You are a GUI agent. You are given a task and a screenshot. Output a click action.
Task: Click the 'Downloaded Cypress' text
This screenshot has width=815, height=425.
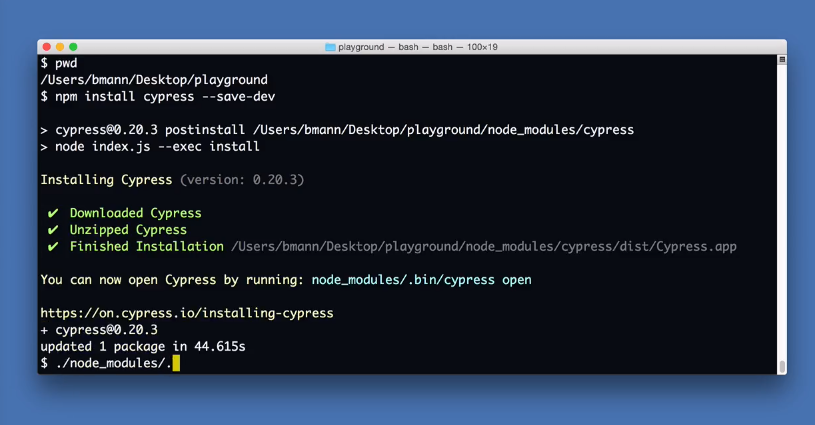pos(136,213)
